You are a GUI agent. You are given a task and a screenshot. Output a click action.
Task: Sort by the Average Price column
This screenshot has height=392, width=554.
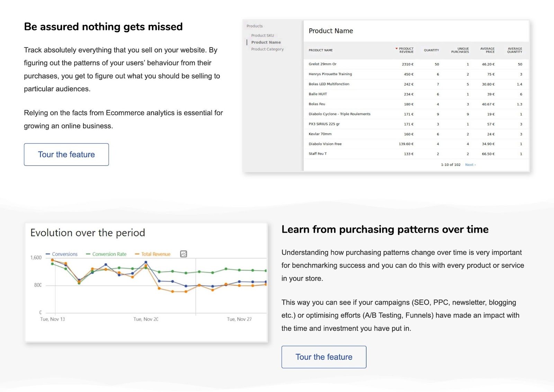click(487, 50)
